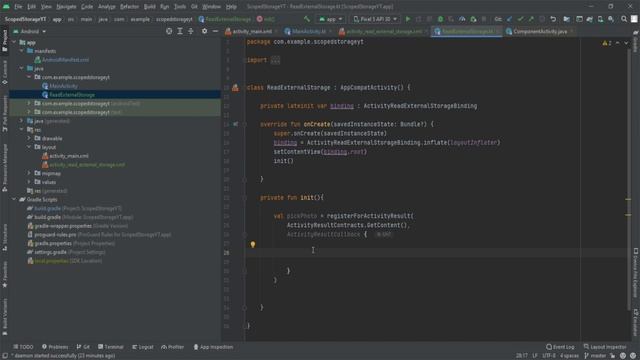Click the folded import block ellipsis
This screenshot has width=640, height=360.
276,60
